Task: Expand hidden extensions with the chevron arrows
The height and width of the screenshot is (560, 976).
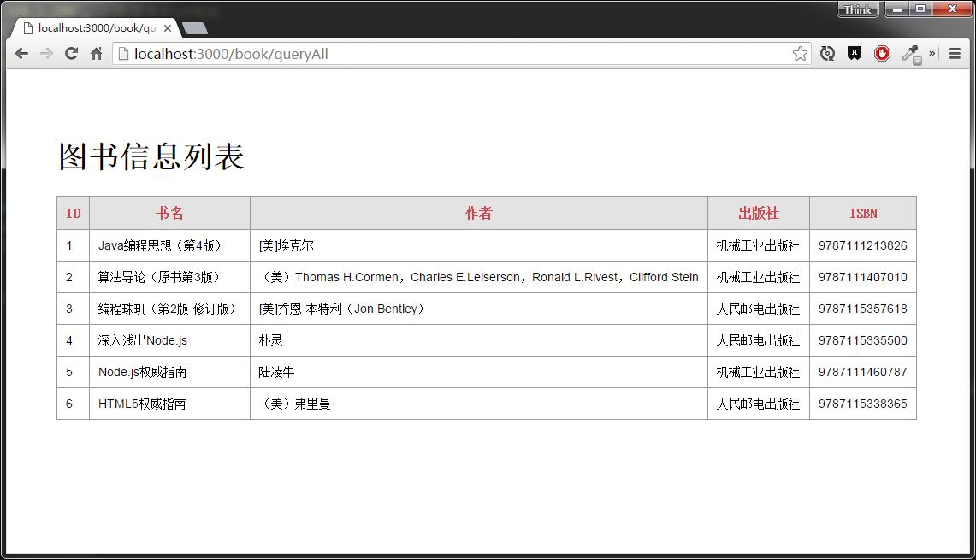Action: click(x=932, y=53)
